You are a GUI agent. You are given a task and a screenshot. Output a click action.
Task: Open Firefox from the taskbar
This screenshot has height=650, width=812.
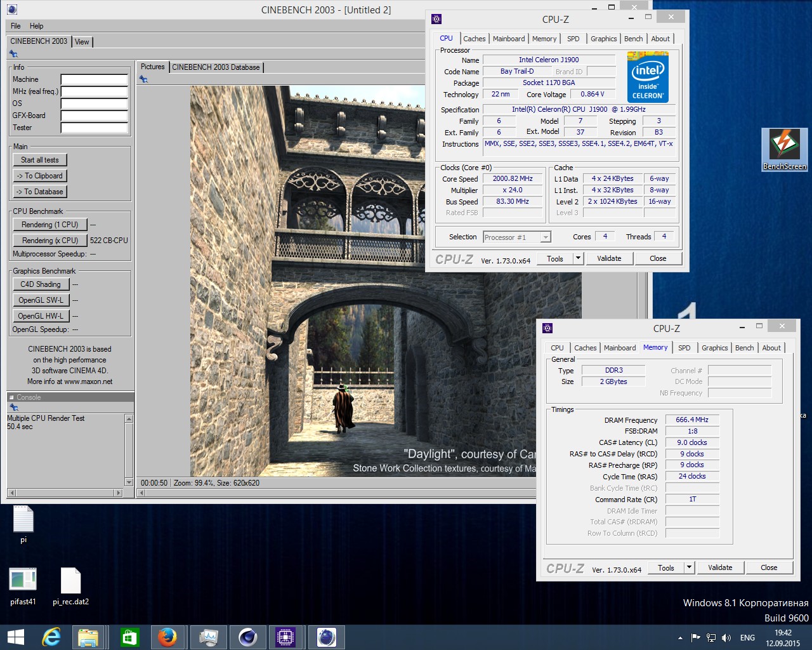(167, 637)
